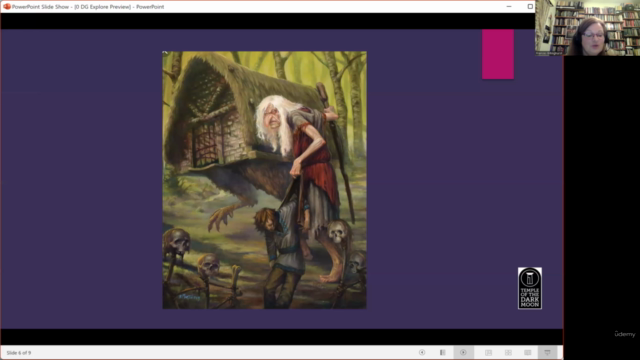Select the Slide Show view button

(547, 353)
